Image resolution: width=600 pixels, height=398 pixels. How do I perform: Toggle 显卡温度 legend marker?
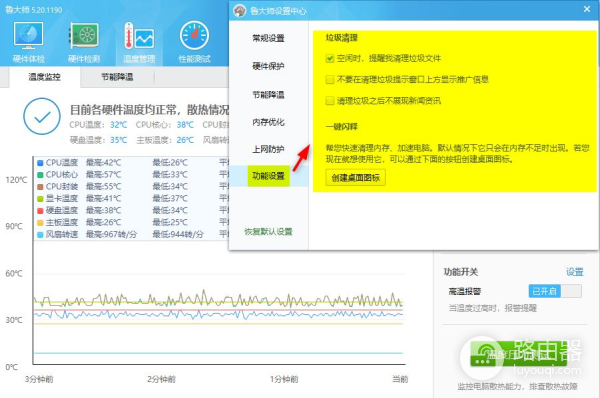[40, 199]
